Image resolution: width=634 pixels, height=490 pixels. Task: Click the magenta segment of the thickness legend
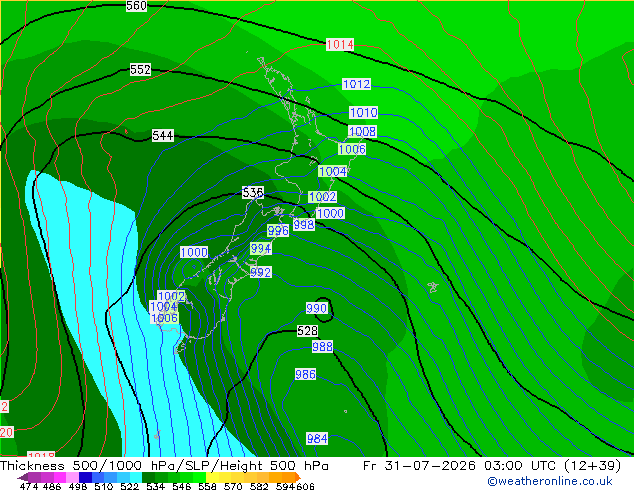(x=60, y=477)
